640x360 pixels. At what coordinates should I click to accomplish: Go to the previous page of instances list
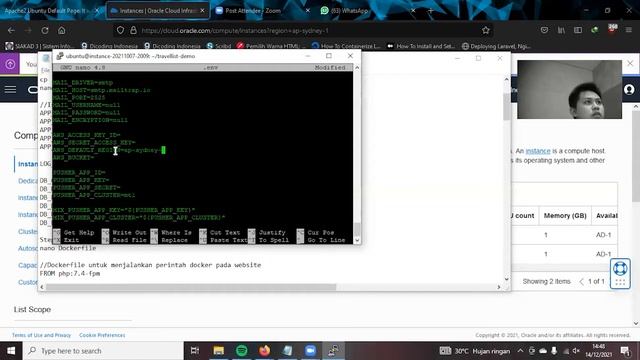[x=582, y=281]
